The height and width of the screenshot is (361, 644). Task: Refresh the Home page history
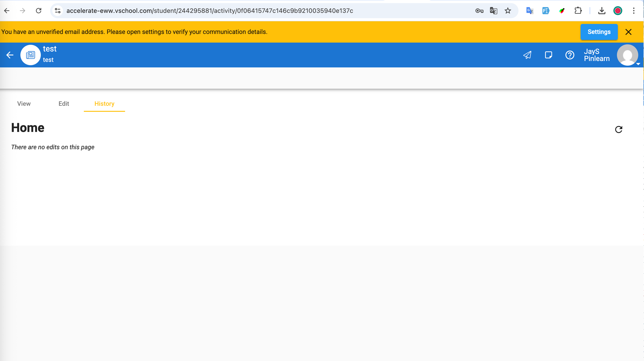tap(618, 129)
